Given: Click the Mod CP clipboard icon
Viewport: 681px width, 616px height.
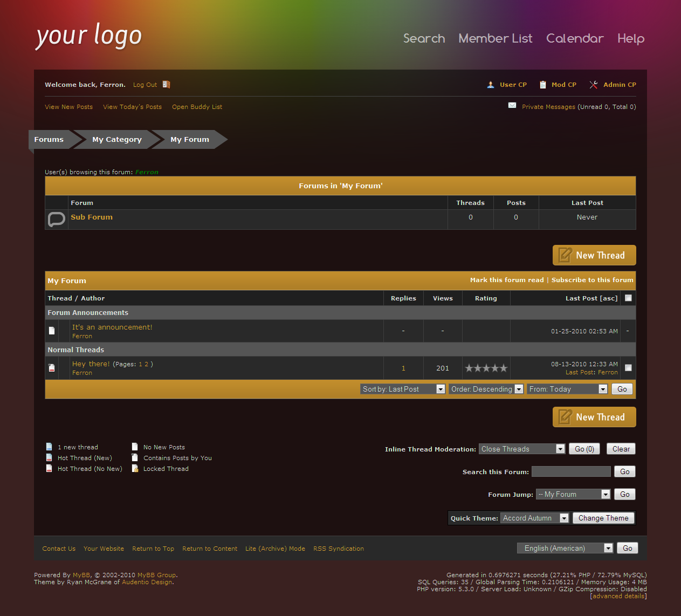Looking at the screenshot, I should click(x=543, y=85).
